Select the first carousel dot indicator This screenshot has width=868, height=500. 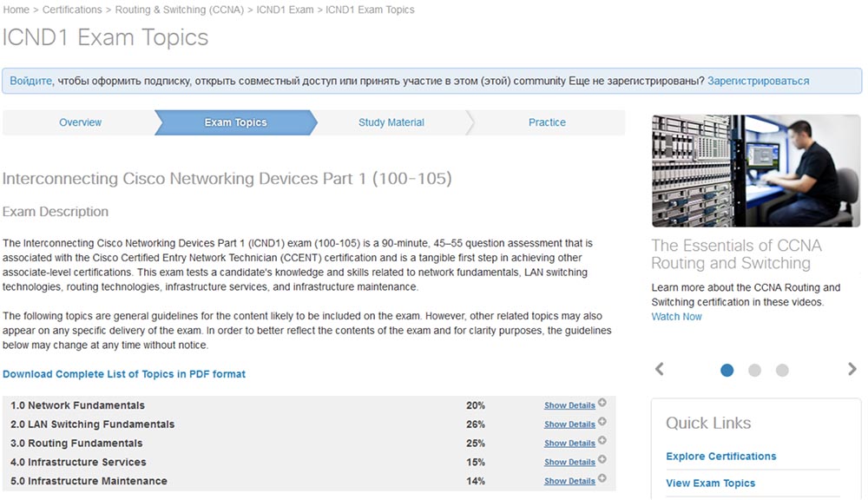pyautogui.click(x=727, y=371)
